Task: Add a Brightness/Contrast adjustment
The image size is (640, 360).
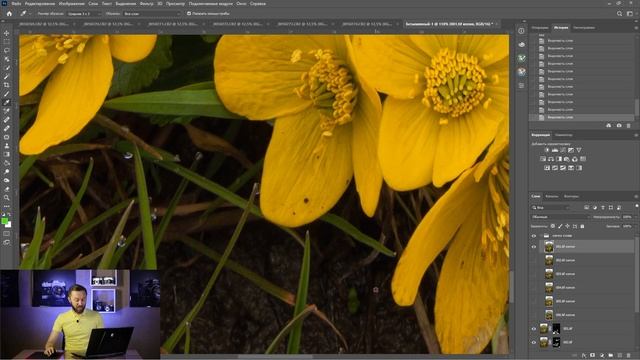Action: click(x=547, y=150)
